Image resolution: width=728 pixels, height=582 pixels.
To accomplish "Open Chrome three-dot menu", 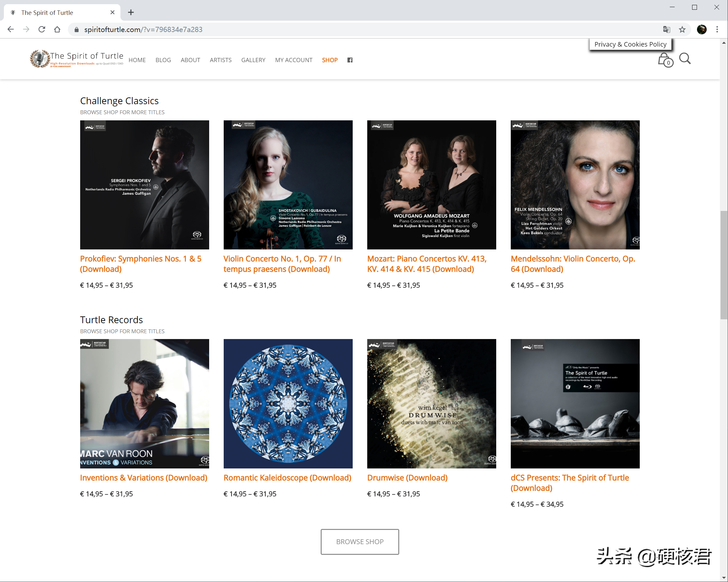I will click(717, 29).
